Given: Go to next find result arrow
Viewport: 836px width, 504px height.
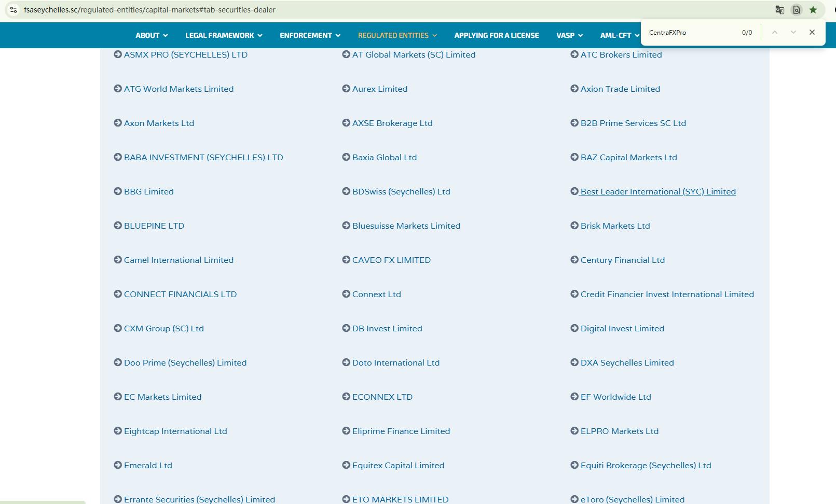Looking at the screenshot, I should 793,32.
